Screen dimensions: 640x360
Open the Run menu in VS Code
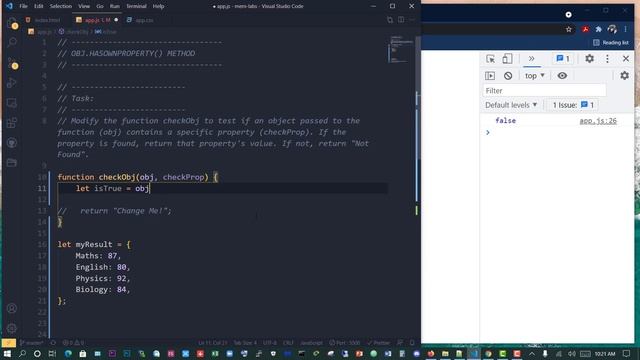tap(115, 6)
